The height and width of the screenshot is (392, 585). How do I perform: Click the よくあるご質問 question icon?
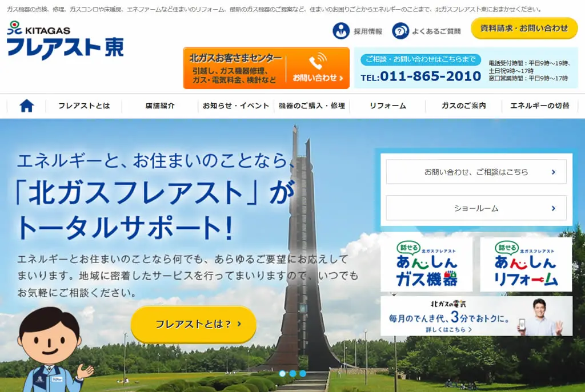point(400,31)
